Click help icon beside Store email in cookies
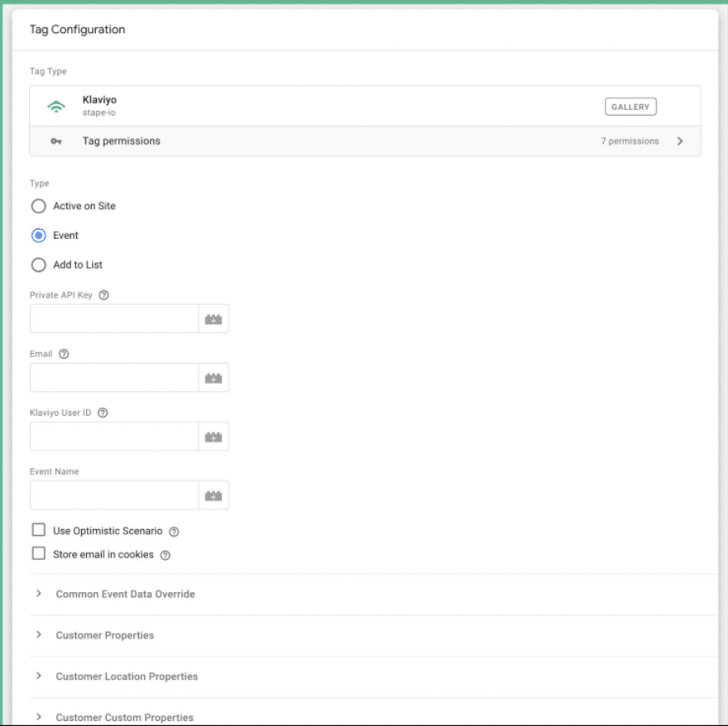Viewport: 728px width, 726px height. [165, 556]
